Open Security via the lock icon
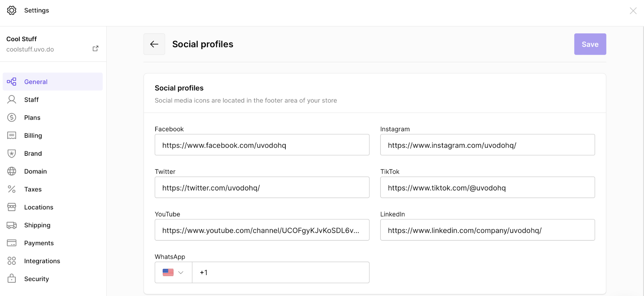Viewport: 644px width, 296px height. point(12,279)
